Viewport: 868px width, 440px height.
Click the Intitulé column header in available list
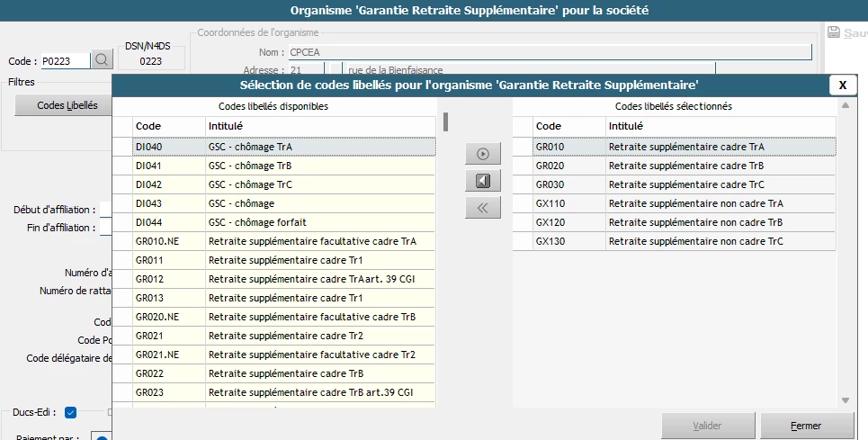point(320,126)
